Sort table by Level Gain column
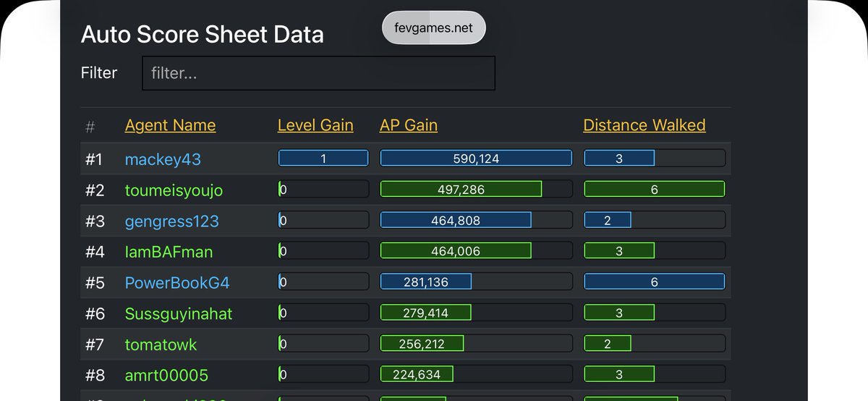This screenshot has width=868, height=401. pos(315,125)
